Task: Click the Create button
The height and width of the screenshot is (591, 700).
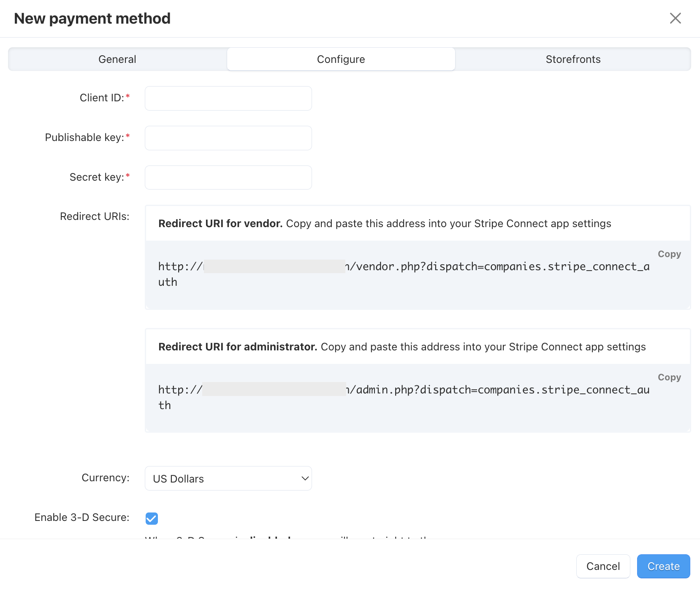Action: click(x=663, y=566)
